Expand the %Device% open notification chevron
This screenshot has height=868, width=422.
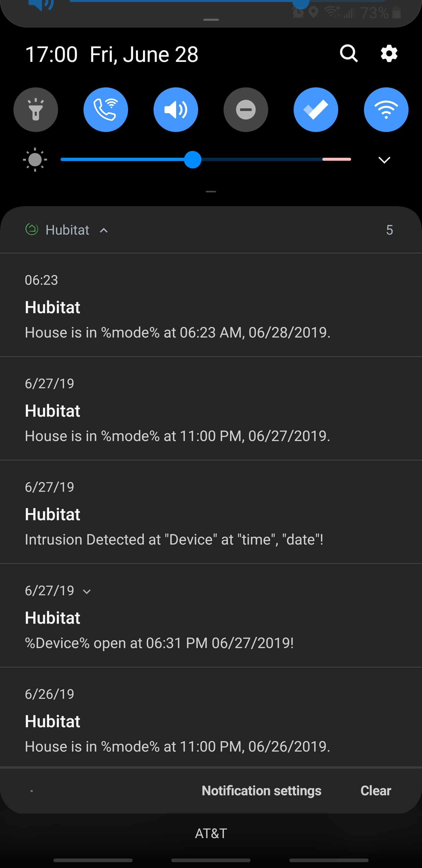pos(86,592)
